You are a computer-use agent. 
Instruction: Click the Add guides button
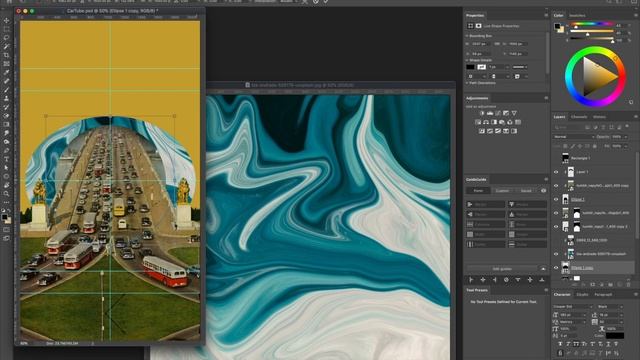click(x=502, y=269)
